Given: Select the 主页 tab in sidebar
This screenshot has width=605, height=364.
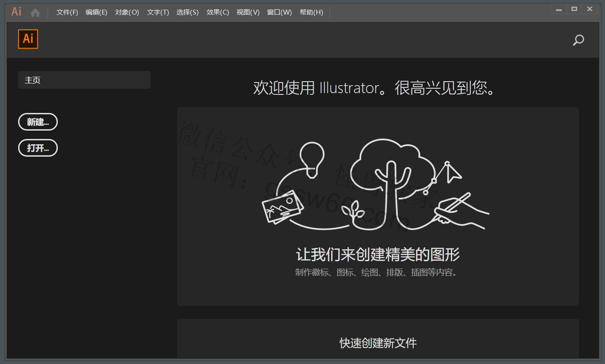Looking at the screenshot, I should pos(84,80).
